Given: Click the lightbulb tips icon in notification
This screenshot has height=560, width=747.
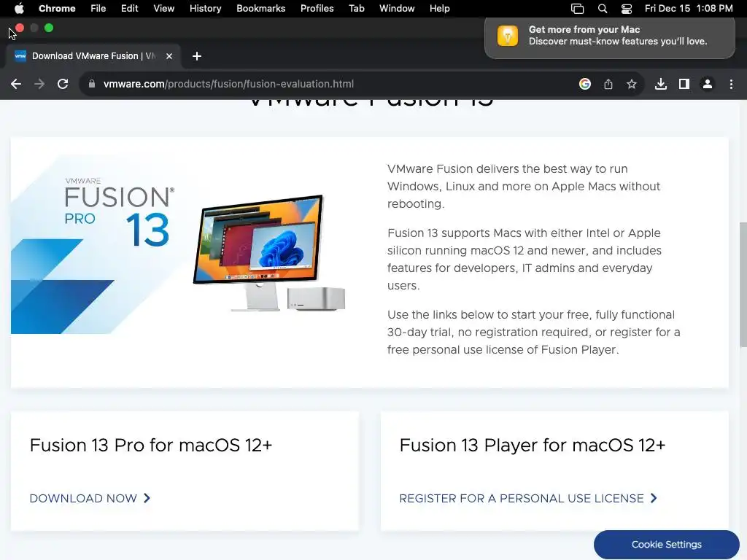Looking at the screenshot, I should coord(508,36).
